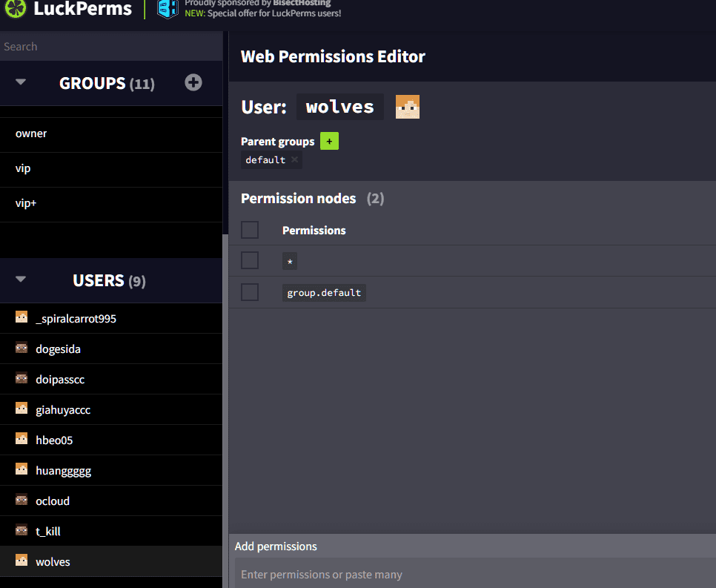Viewport: 716px width, 588px height.
Task: Click the dogesida user head icon
Action: 21,348
